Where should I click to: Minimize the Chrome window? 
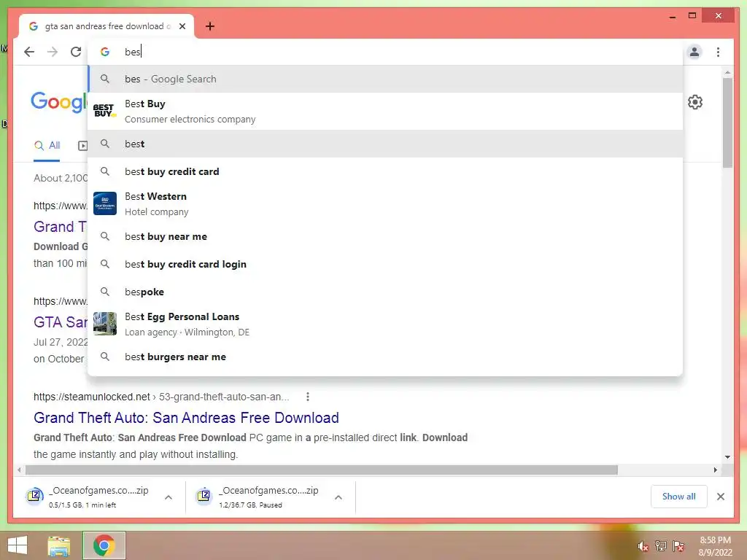pos(672,16)
